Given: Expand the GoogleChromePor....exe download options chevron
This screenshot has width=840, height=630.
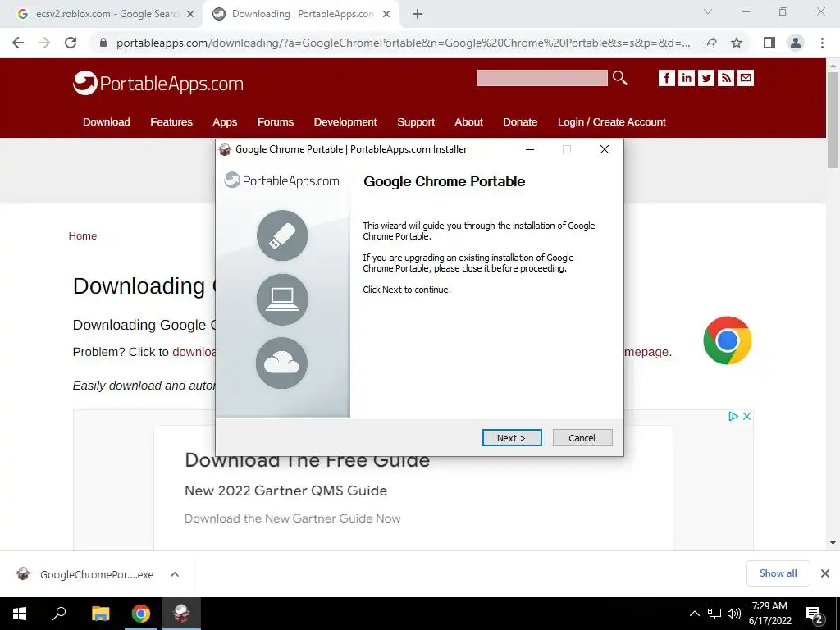Looking at the screenshot, I should click(x=175, y=574).
